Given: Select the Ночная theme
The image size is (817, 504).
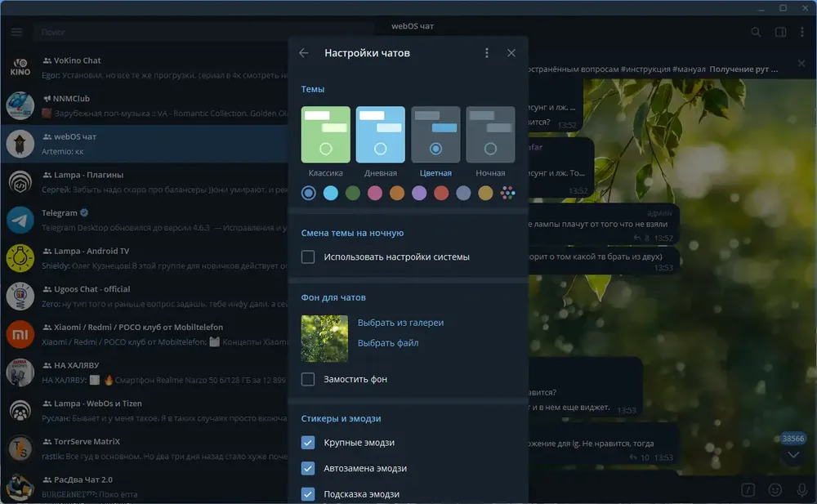Looking at the screenshot, I should (490, 135).
